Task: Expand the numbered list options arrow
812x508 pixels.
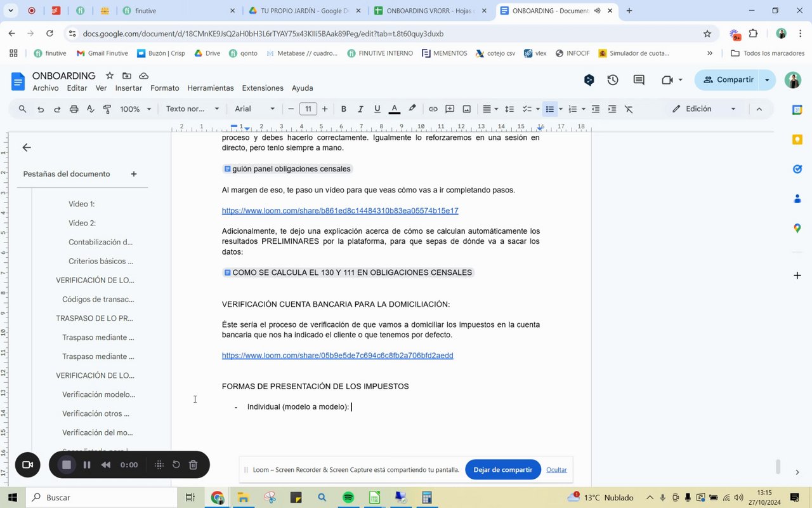Action: (x=582, y=109)
